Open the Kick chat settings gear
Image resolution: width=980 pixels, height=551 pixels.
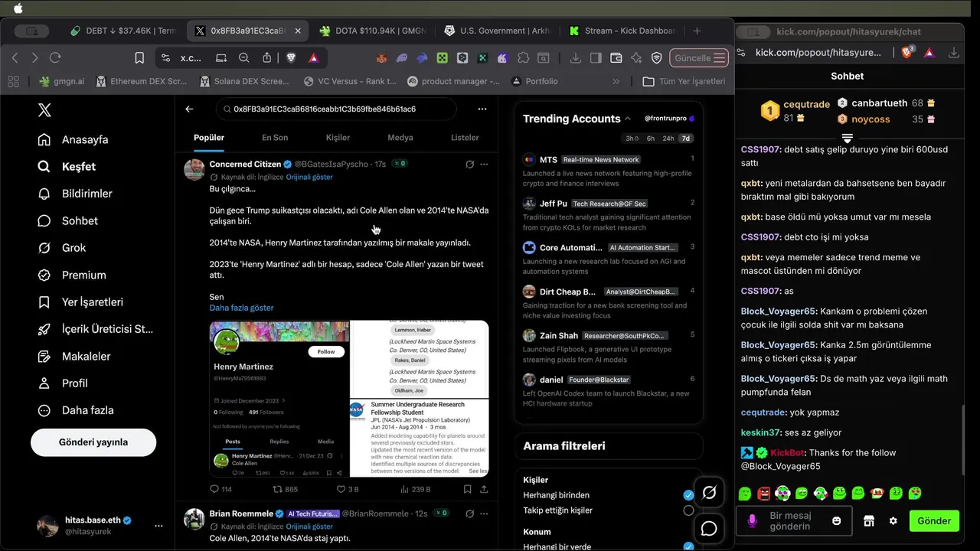click(x=893, y=521)
